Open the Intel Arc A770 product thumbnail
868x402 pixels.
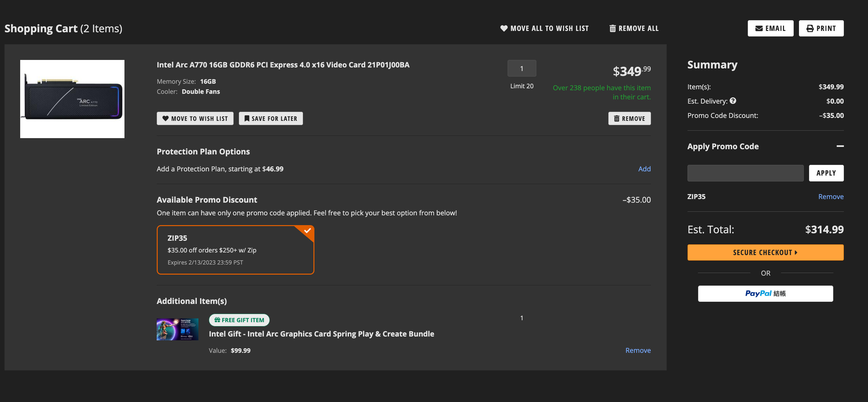[x=72, y=99]
